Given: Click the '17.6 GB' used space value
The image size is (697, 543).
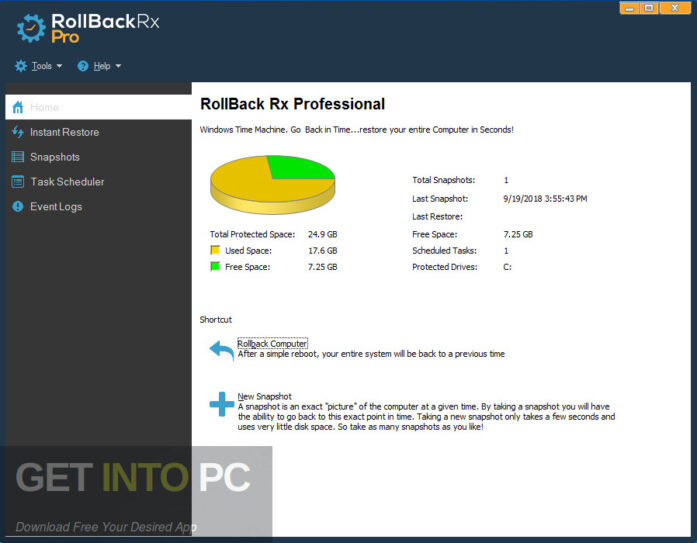Looking at the screenshot, I should 323,251.
